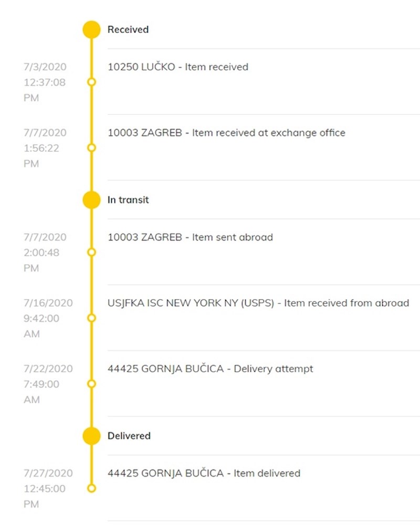Click the timeline dot for exchange office event
Image resolution: width=420 pixels, height=525 pixels.
pos(91,148)
